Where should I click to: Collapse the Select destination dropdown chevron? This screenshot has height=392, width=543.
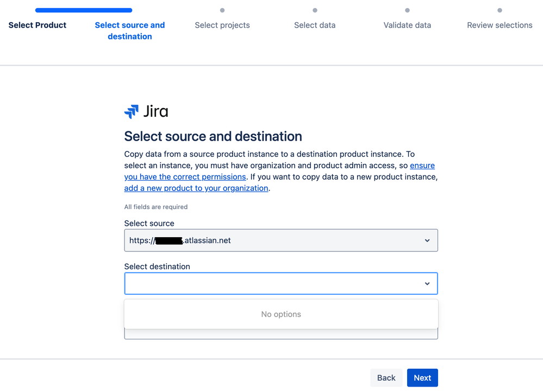(427, 284)
